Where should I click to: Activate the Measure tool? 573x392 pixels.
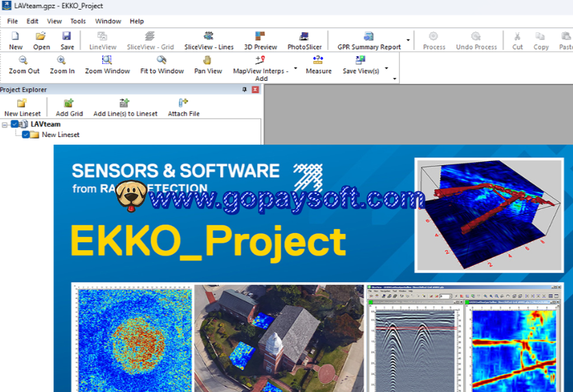coord(318,64)
